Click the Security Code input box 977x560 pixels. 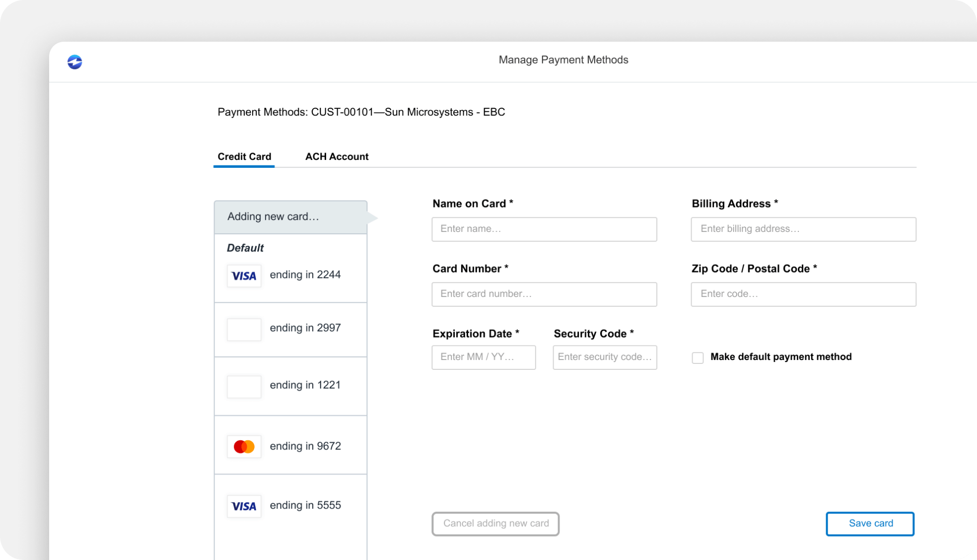click(x=605, y=357)
